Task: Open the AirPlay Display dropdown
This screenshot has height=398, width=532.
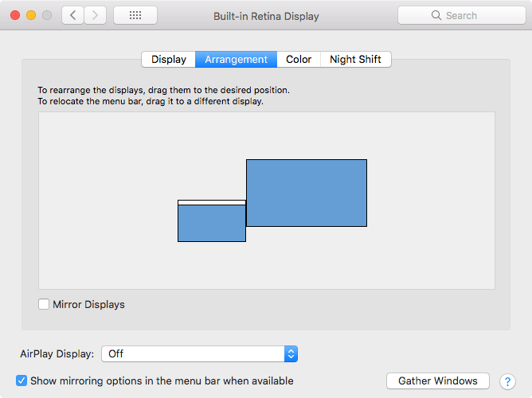Action: point(199,354)
